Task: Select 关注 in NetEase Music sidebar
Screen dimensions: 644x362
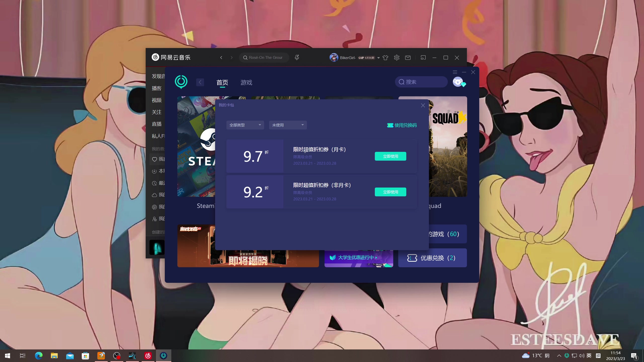Action: tap(156, 112)
